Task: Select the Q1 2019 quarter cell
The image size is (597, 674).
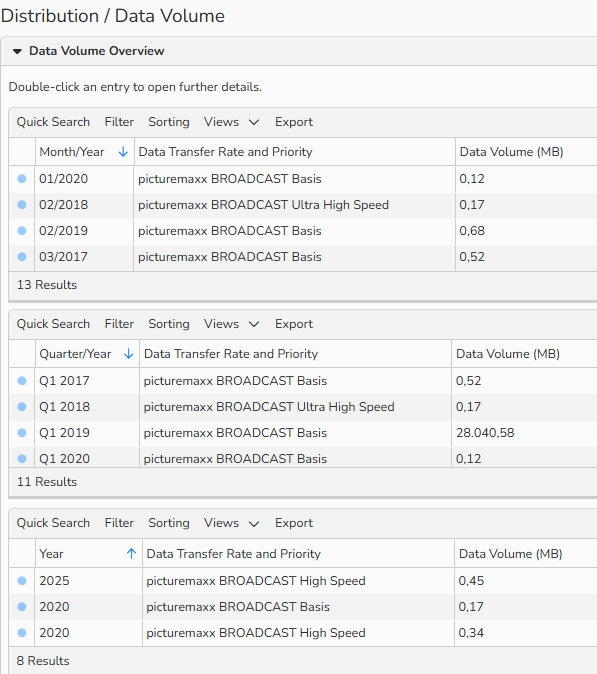Action: (x=64, y=433)
